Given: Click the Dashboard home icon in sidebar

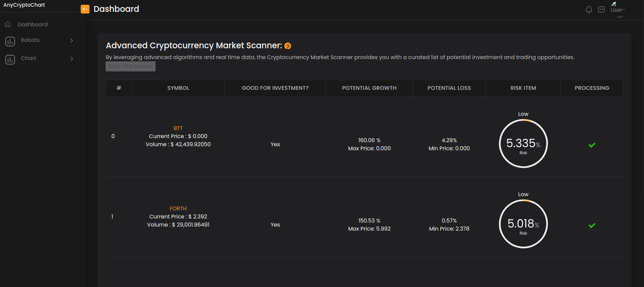Looking at the screenshot, I should pos(8,24).
